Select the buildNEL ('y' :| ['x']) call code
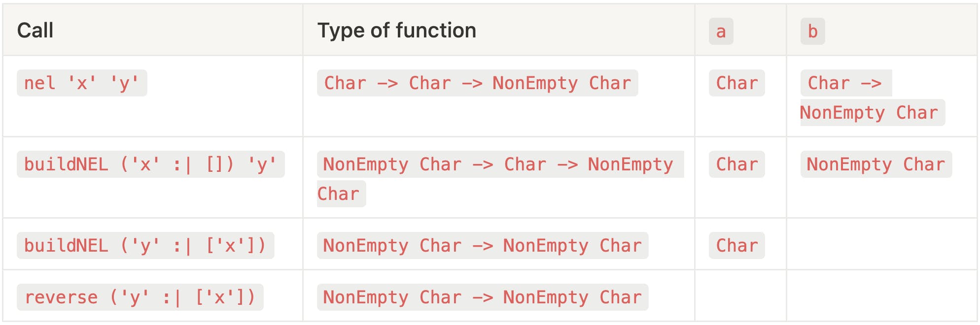The height and width of the screenshot is (325, 980). tap(145, 245)
